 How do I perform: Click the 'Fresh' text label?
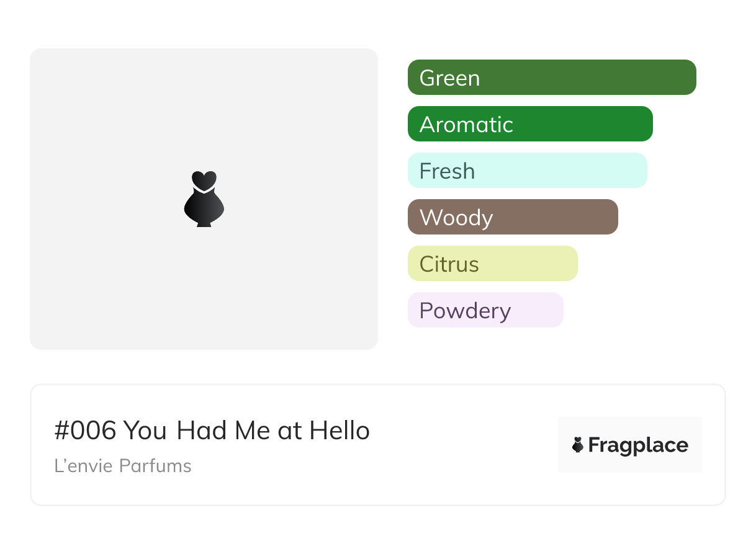(447, 171)
